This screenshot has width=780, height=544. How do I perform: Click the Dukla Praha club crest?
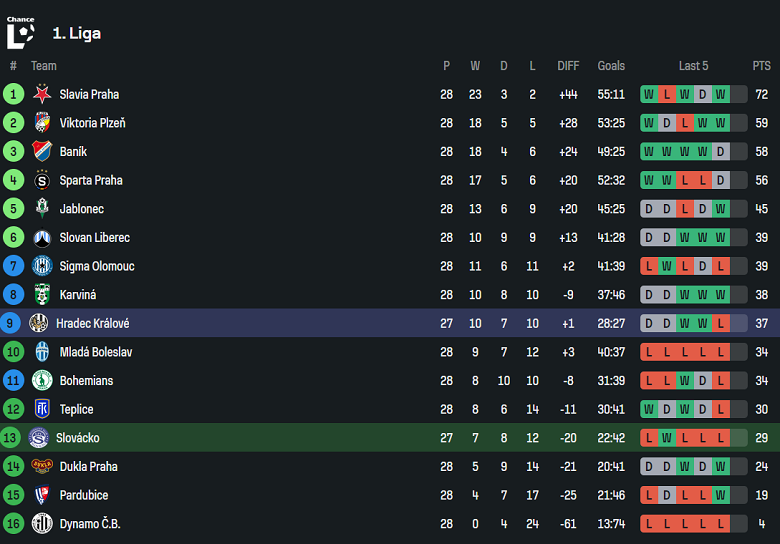[42, 466]
